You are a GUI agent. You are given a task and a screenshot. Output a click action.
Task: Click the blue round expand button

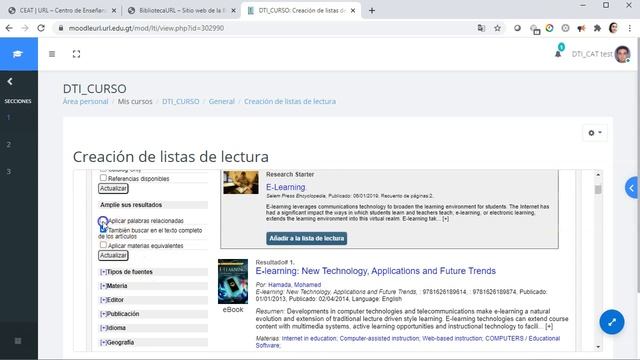tap(611, 322)
